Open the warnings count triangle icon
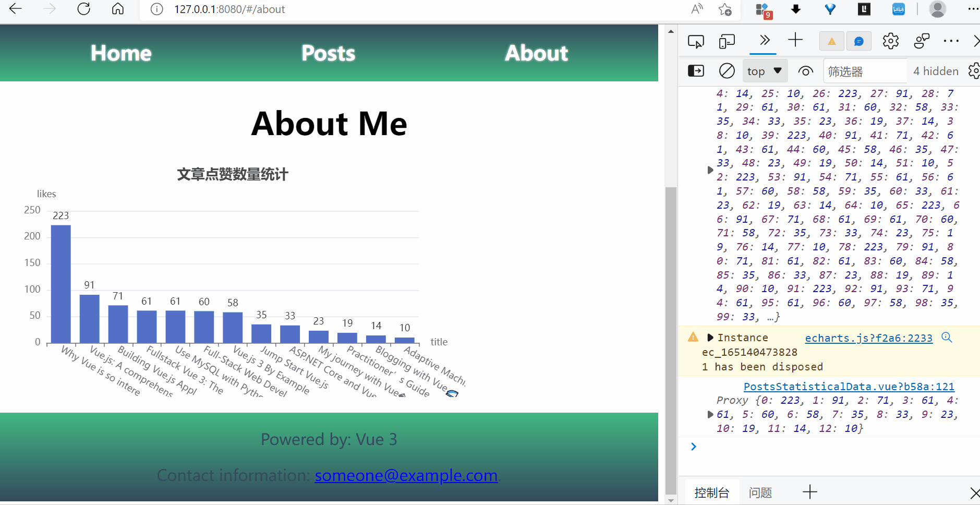Image resolution: width=980 pixels, height=505 pixels. coord(831,41)
